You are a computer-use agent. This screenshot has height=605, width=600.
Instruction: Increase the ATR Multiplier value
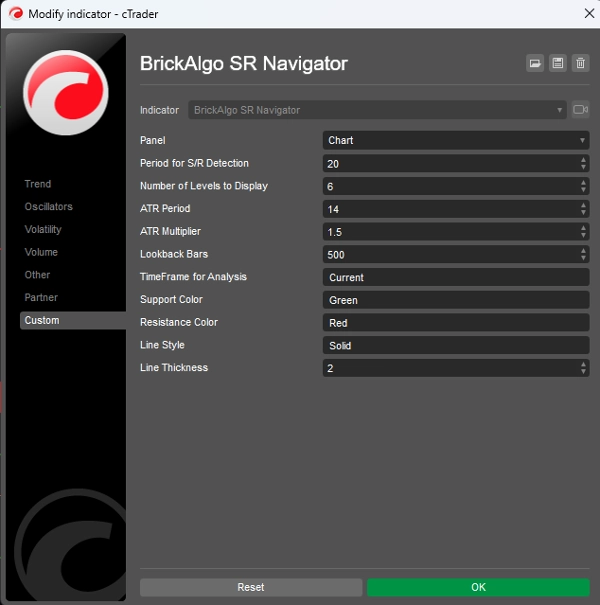pos(583,228)
